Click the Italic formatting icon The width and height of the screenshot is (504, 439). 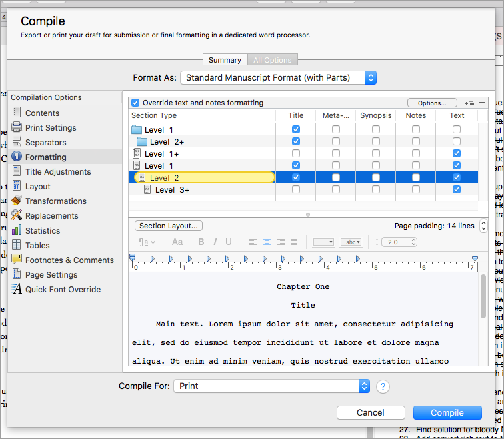pos(214,242)
